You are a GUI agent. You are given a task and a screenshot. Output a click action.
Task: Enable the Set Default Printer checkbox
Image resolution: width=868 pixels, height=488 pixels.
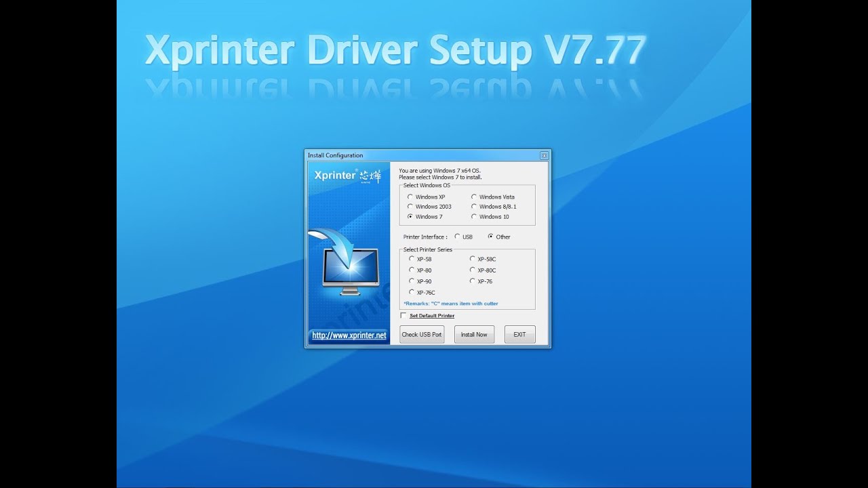click(403, 315)
